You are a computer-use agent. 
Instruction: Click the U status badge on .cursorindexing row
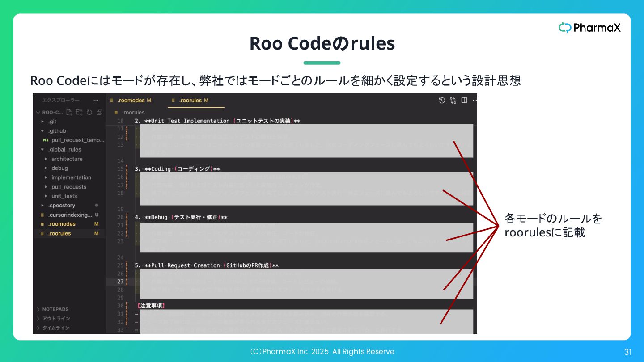tap(97, 215)
